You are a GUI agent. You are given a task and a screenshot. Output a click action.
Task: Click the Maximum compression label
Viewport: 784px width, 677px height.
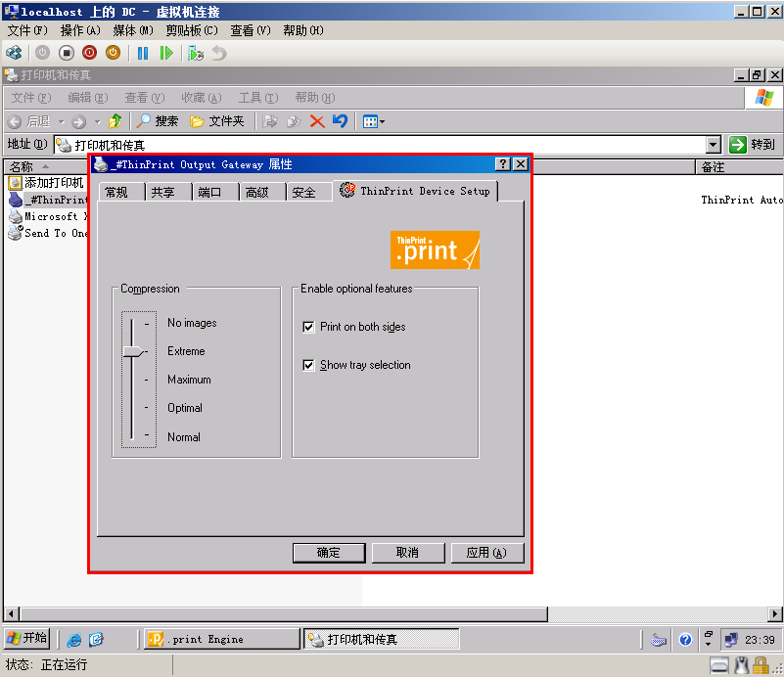189,380
